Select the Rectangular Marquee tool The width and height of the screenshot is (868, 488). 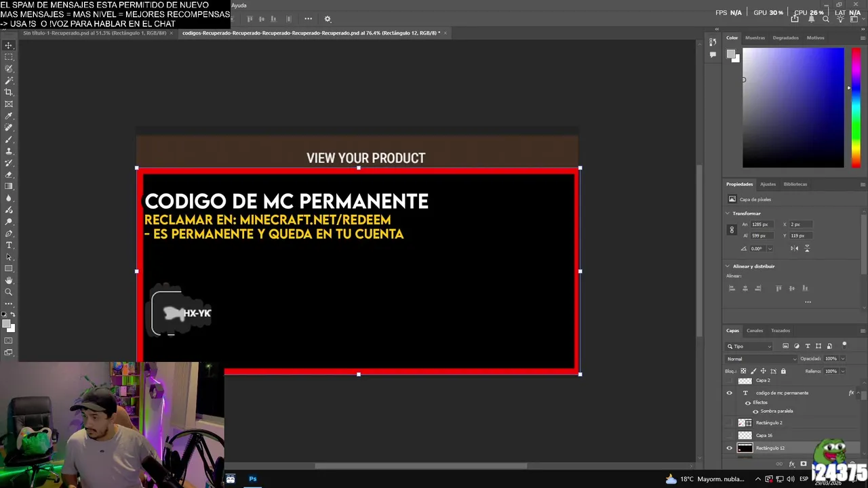[x=9, y=57]
